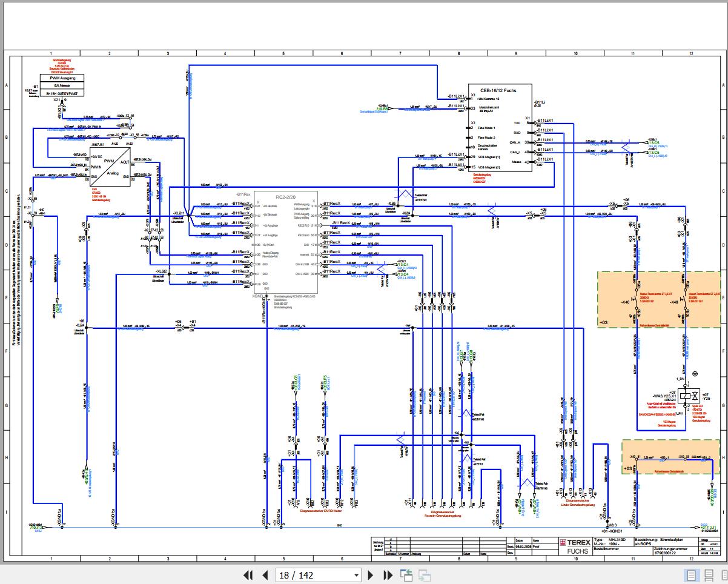Go to the previous page
728x584 pixels.
(264, 575)
